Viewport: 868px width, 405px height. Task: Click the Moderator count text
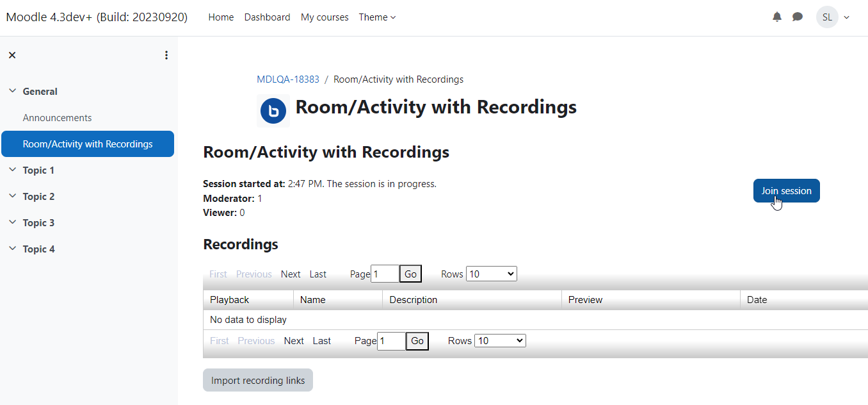point(232,198)
